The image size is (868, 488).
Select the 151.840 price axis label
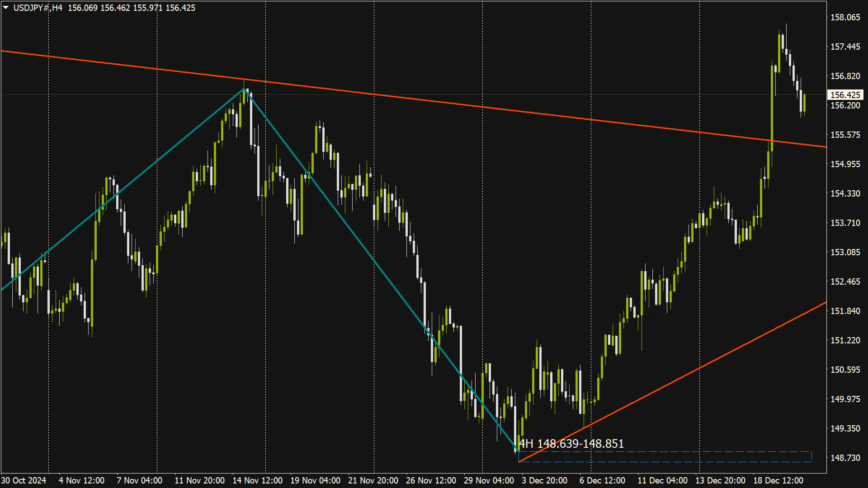pos(845,311)
